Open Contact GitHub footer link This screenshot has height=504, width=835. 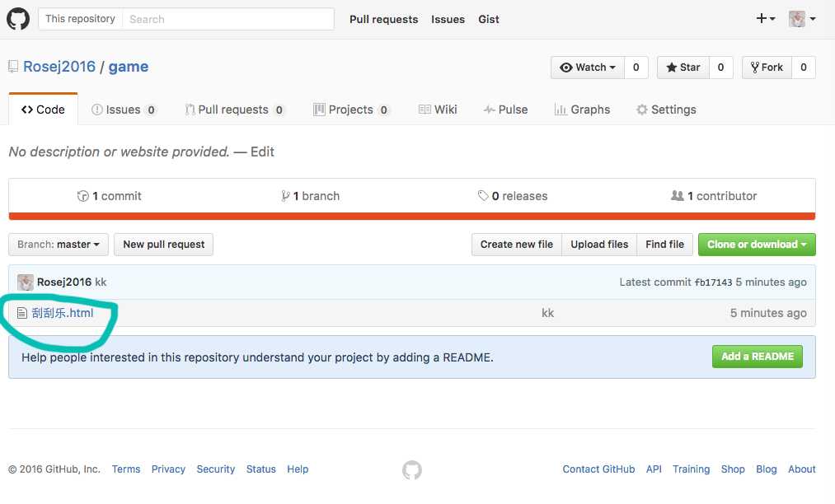[x=598, y=469]
